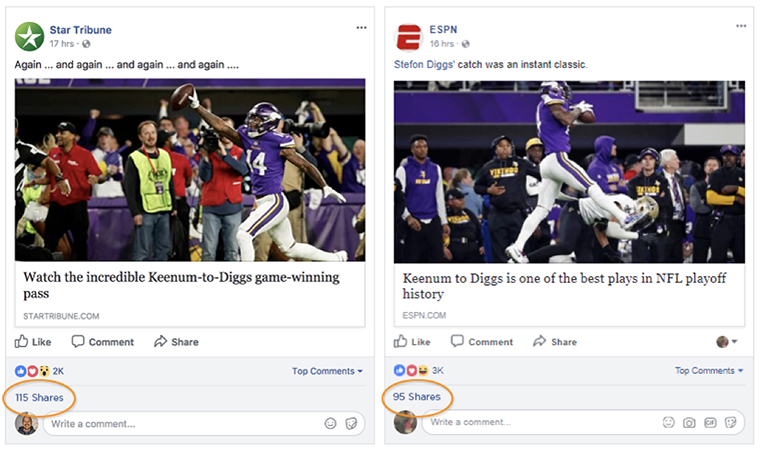Insert emoji in ESPN comment box
This screenshot has height=450, width=760.
[668, 422]
